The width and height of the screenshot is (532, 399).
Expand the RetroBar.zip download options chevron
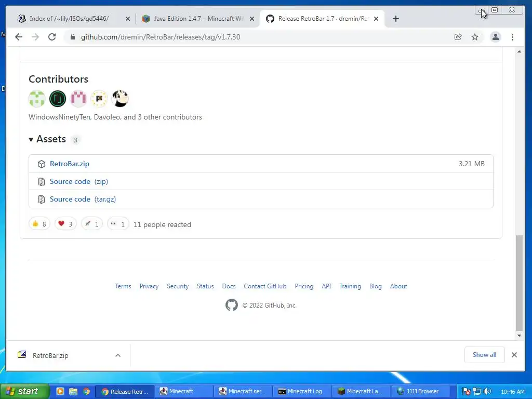(118, 355)
